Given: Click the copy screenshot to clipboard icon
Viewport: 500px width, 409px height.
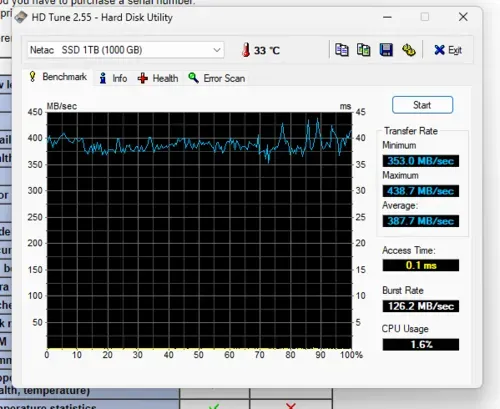Looking at the screenshot, I should click(363, 50).
